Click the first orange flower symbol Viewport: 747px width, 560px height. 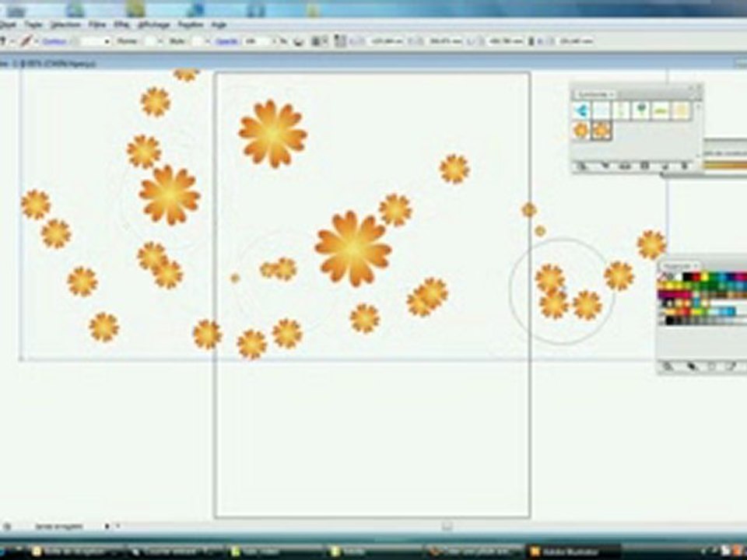pos(581,131)
